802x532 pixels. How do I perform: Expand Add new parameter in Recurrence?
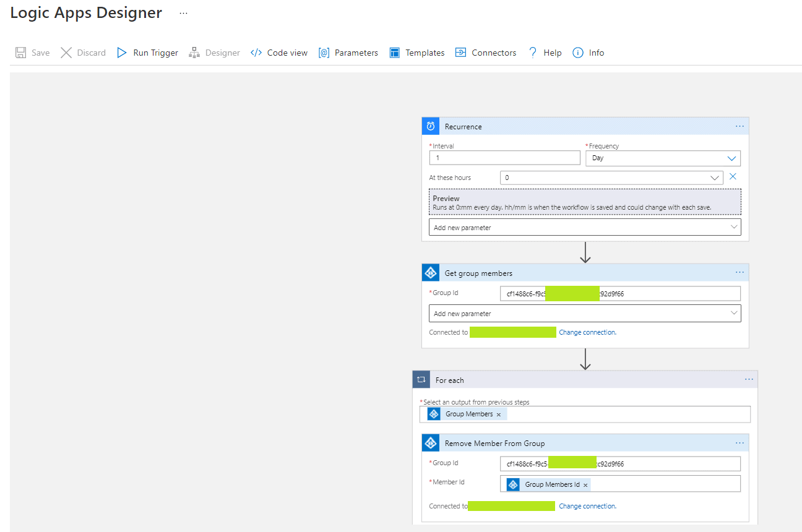[585, 227]
